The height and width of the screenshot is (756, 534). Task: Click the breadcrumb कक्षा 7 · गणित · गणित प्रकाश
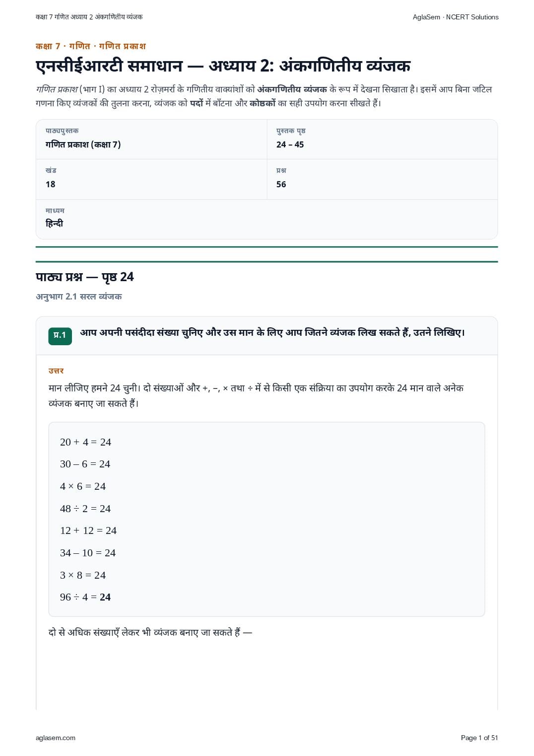(x=91, y=46)
